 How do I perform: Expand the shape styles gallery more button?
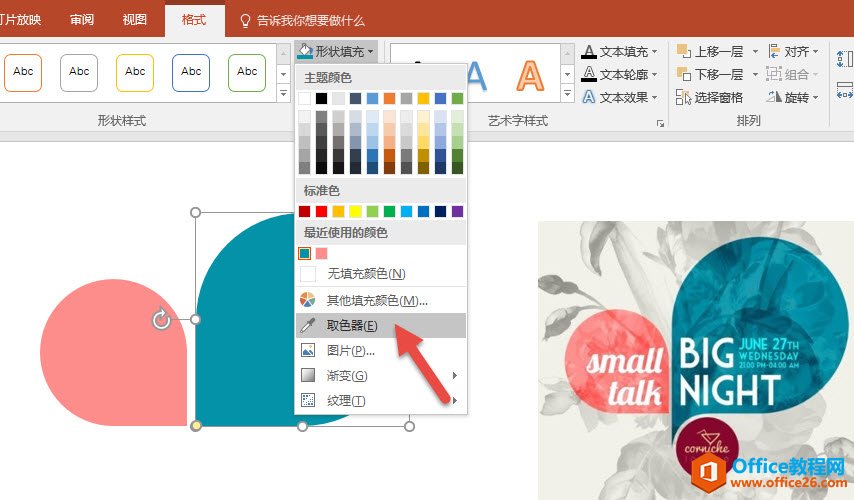coord(283,93)
